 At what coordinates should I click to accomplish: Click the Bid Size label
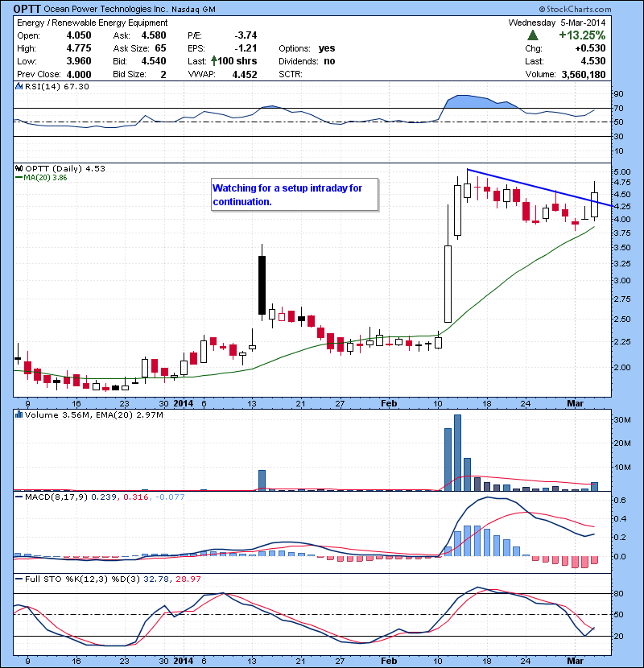(130, 75)
